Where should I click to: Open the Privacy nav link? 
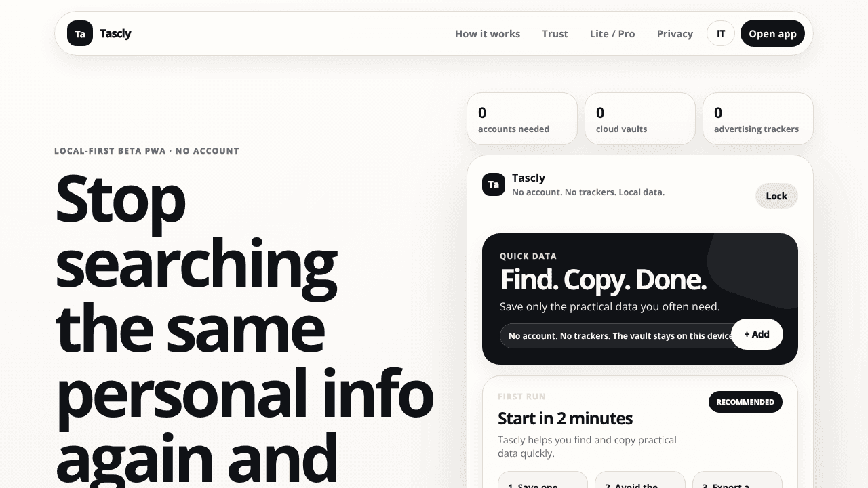point(675,33)
